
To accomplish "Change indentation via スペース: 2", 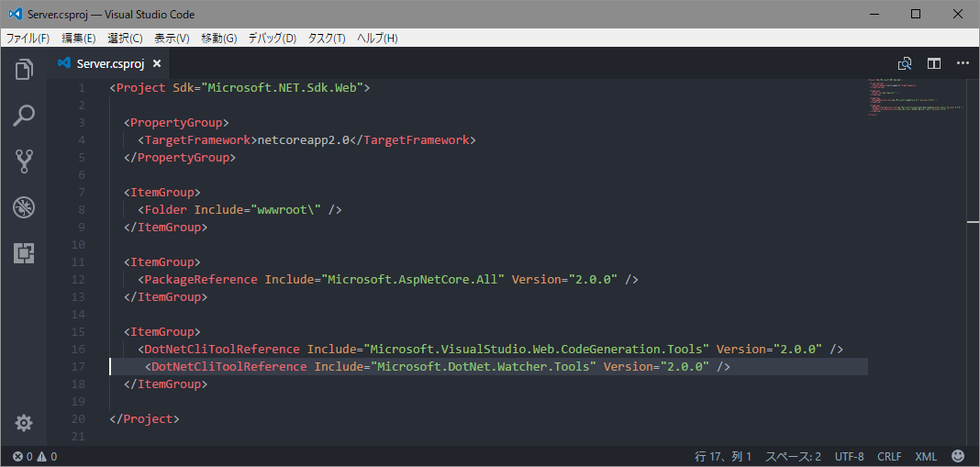I will pyautogui.click(x=793, y=456).
